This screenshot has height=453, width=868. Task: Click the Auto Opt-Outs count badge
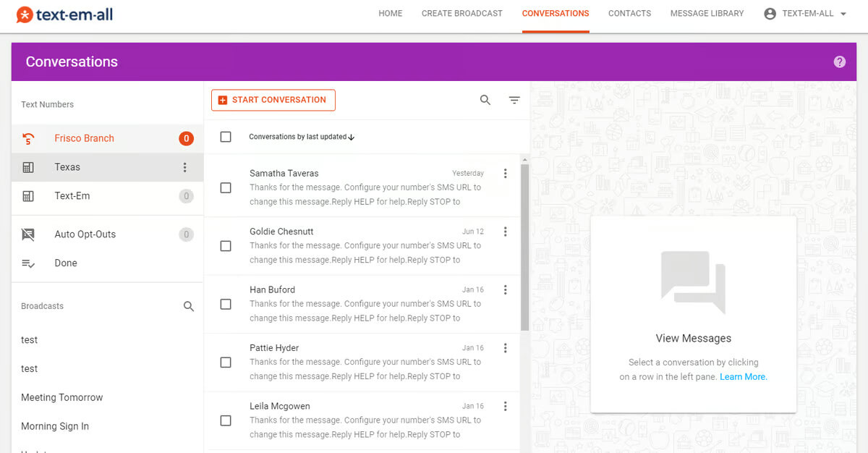tap(186, 234)
